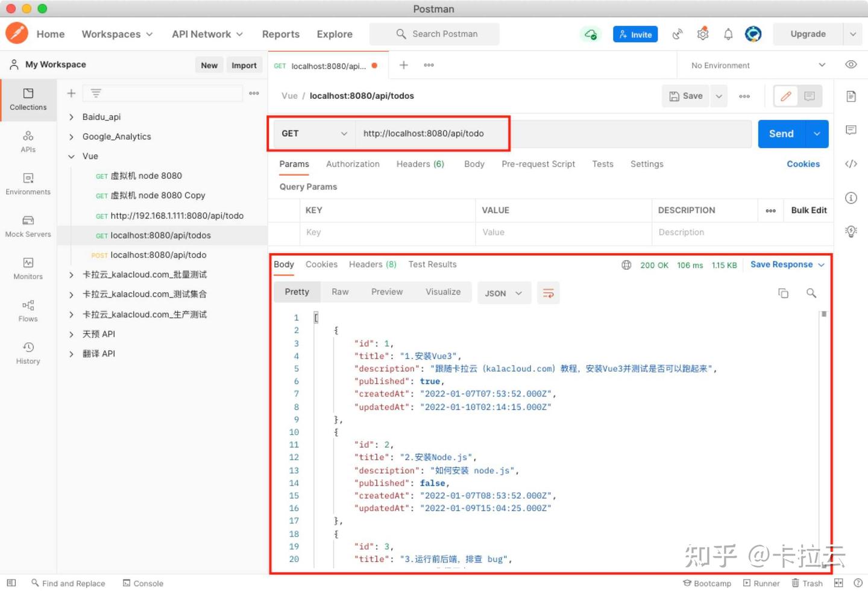Toggle line wrapping in response viewer
Screen dimensions: 868x591
pyautogui.click(x=548, y=293)
